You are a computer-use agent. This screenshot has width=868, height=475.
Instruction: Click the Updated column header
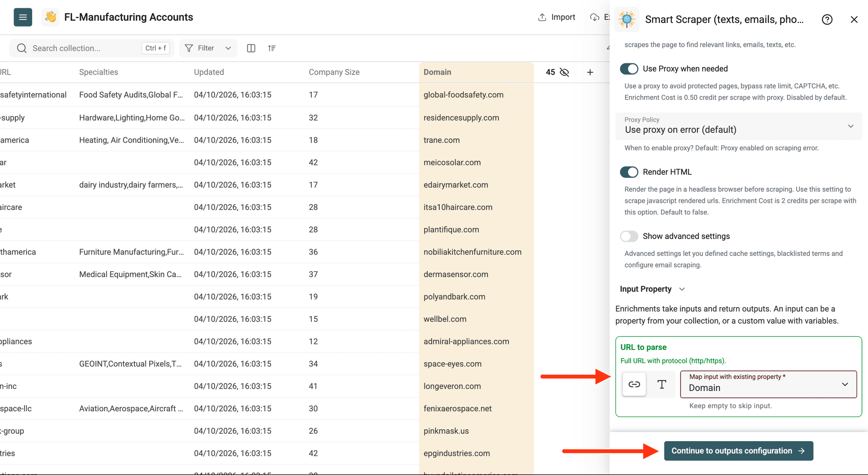tap(209, 72)
